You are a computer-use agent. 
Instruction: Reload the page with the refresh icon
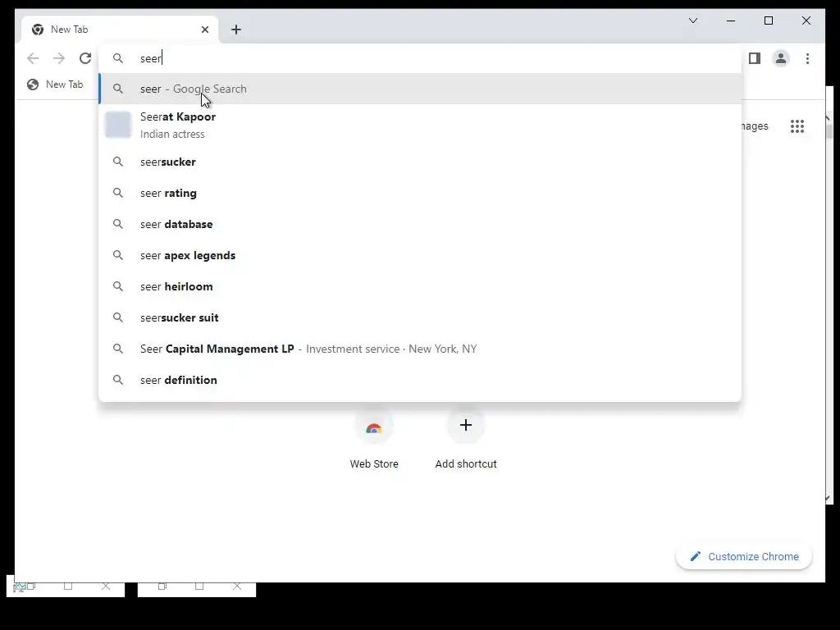click(x=85, y=58)
